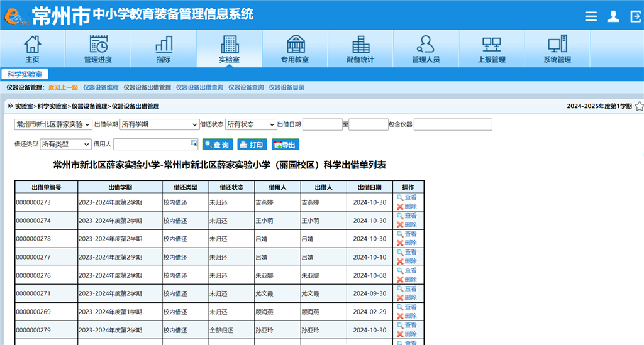View record 0000000277
644x345 pixels.
tap(407, 252)
